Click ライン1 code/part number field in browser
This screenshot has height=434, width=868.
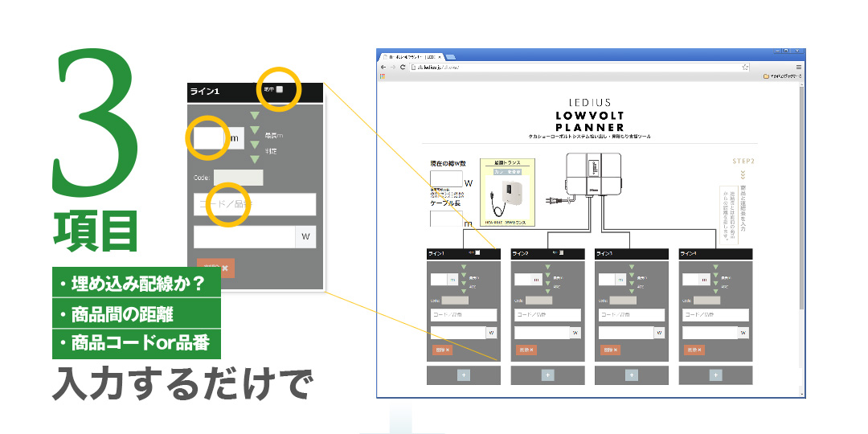(x=464, y=315)
